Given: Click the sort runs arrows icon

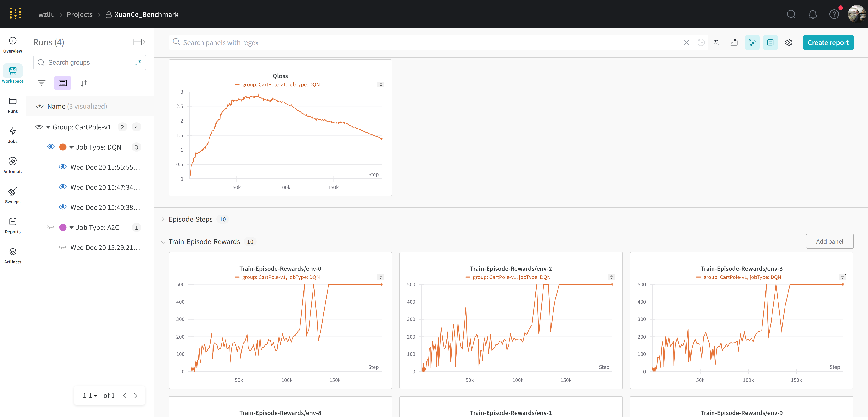Looking at the screenshot, I should click(84, 83).
